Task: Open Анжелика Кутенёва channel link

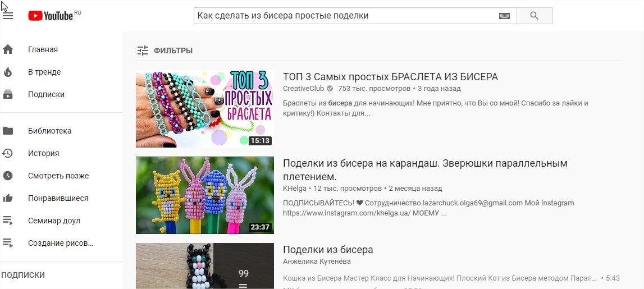Action: point(317,262)
